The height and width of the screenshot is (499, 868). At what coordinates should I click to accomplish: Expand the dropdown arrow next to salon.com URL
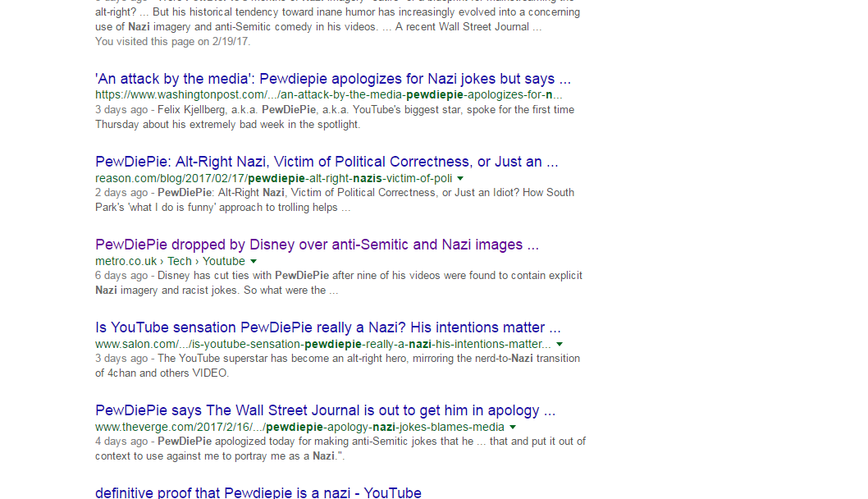559,345
